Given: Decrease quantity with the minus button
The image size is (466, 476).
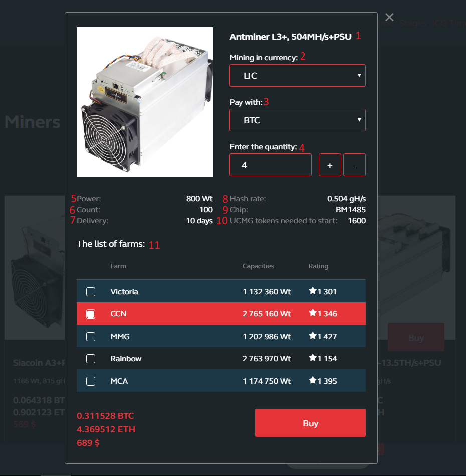Looking at the screenshot, I should [x=354, y=165].
